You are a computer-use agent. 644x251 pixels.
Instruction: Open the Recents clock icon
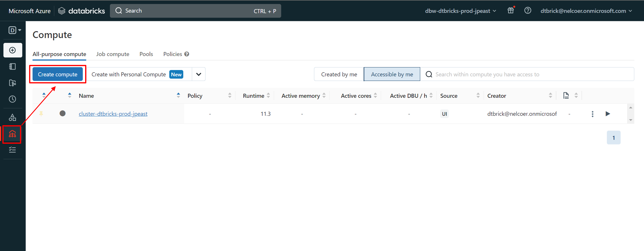[x=13, y=99]
